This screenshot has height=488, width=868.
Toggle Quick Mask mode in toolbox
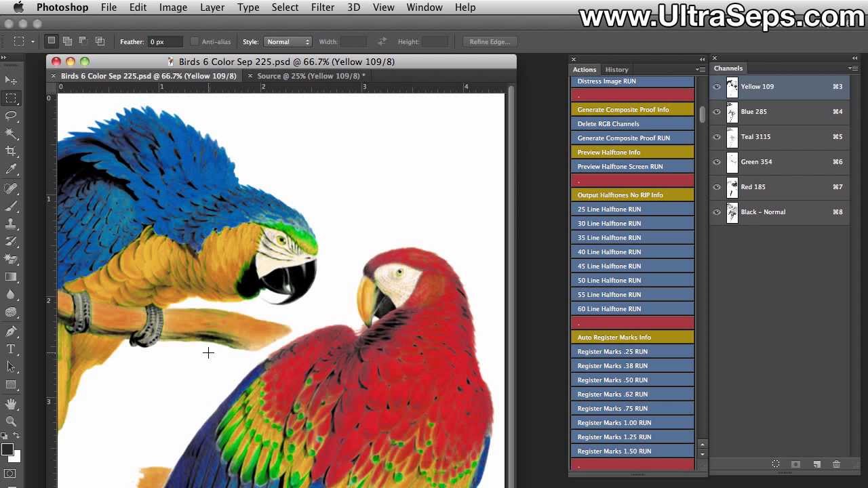(x=10, y=474)
